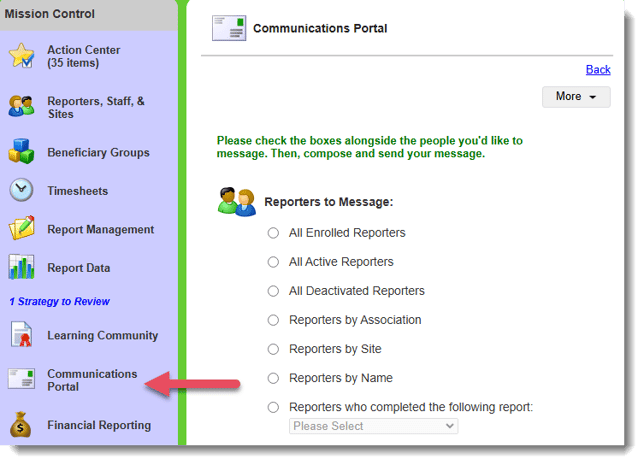Click the Action Center star icon
This screenshot has height=465, width=644.
pos(22,56)
